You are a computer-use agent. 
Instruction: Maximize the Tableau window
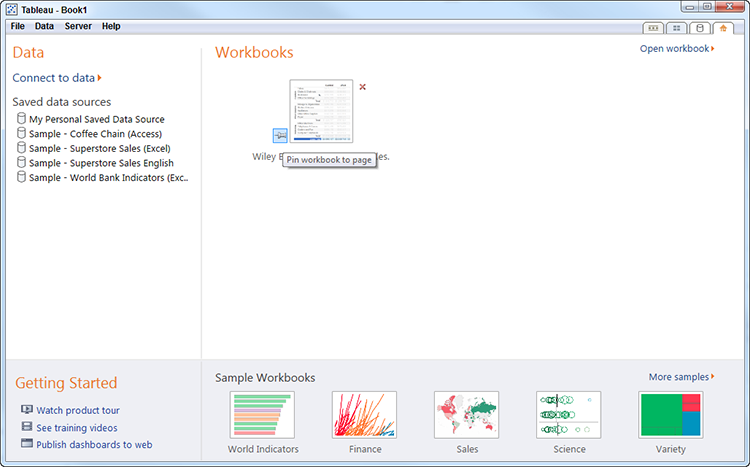point(706,7)
